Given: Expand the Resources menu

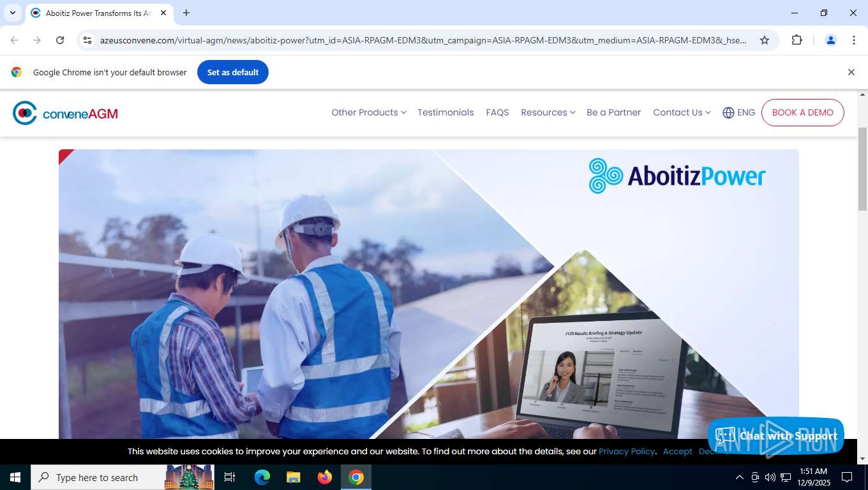Looking at the screenshot, I should click(548, 112).
